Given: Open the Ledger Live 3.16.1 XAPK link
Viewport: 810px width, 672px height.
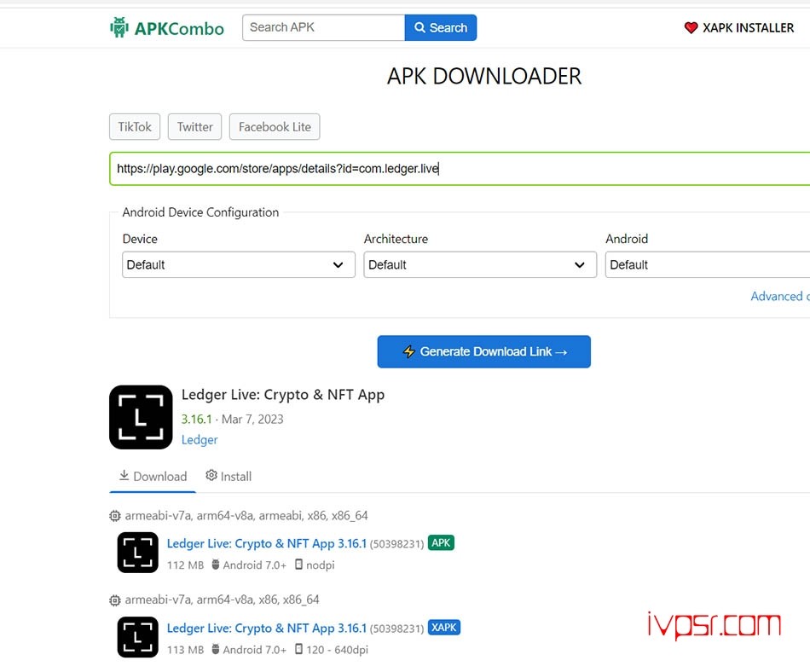Looking at the screenshot, I should [267, 629].
